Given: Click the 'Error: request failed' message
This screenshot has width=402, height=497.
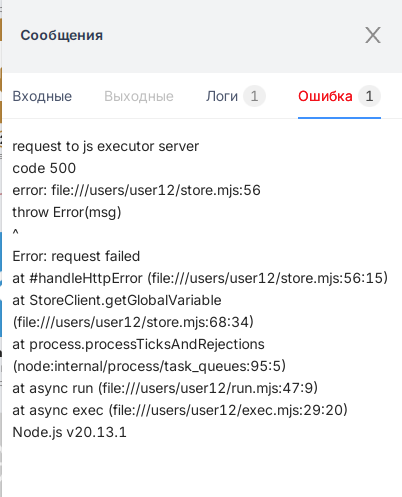Looking at the screenshot, I should [x=76, y=256].
